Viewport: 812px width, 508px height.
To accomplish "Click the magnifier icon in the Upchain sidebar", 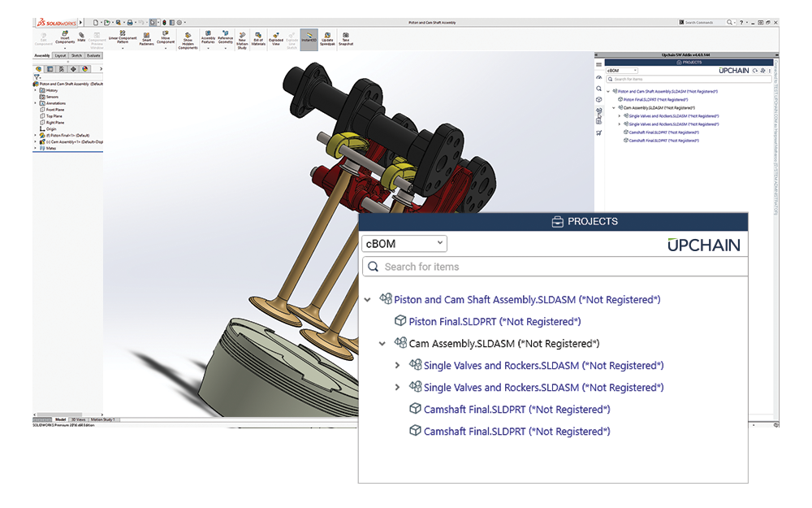I will [x=598, y=89].
